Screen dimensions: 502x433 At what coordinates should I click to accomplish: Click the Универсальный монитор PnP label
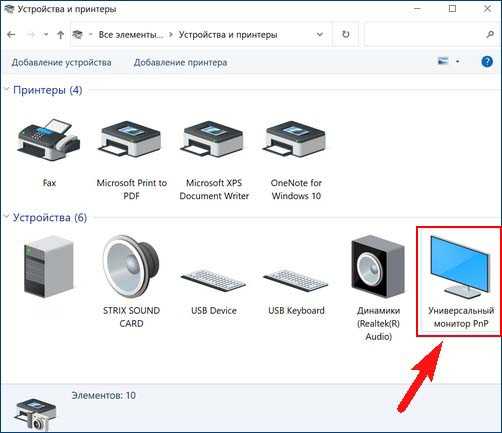[461, 317]
